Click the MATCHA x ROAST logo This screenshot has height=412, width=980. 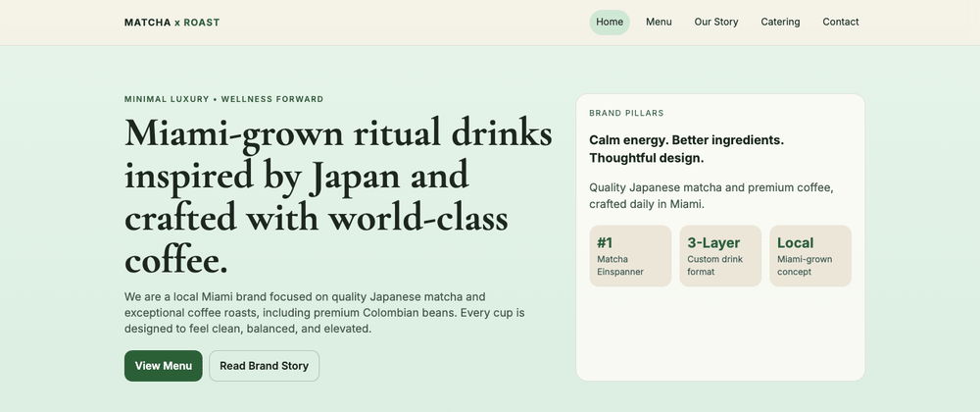171,23
